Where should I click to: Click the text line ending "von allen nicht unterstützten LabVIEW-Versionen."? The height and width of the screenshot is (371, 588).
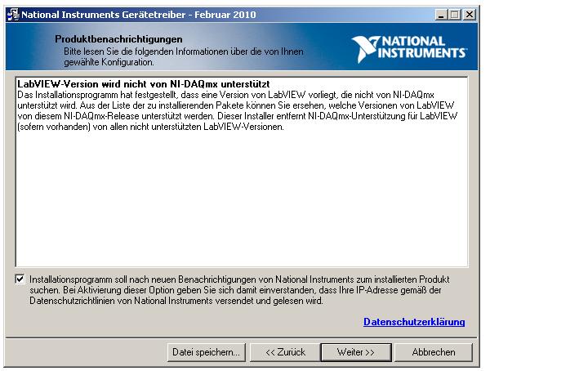tap(151, 127)
